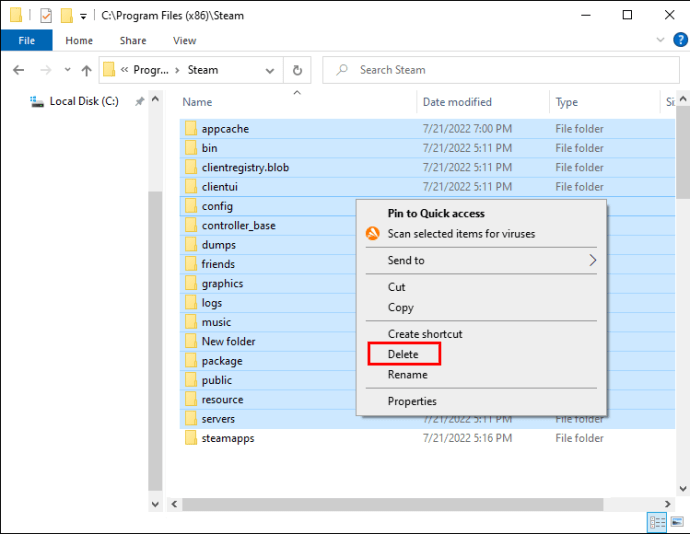Open Properties from the context menu
690x534 pixels.
pos(412,401)
